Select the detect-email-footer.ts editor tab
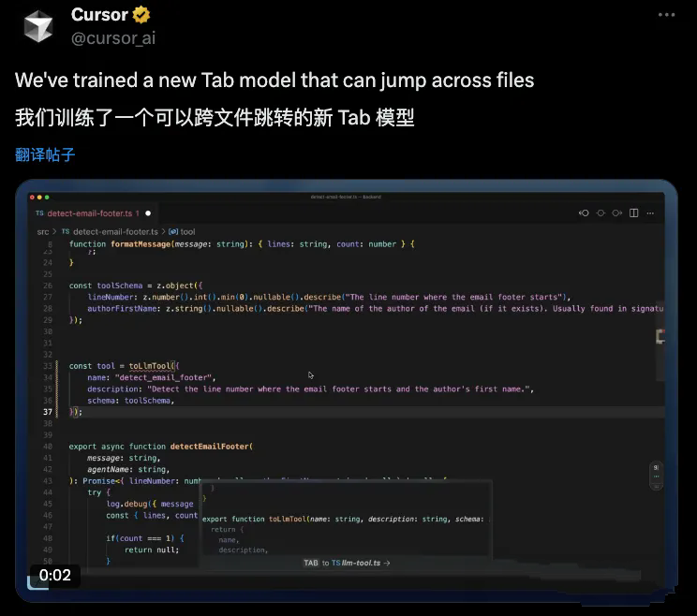The height and width of the screenshot is (616, 697). click(x=93, y=213)
